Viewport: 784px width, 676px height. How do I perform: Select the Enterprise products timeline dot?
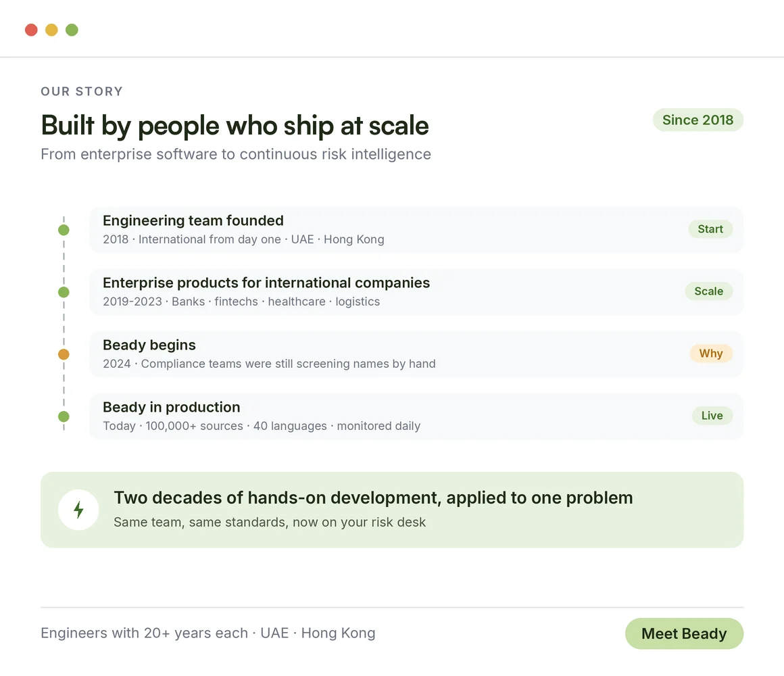(x=64, y=292)
